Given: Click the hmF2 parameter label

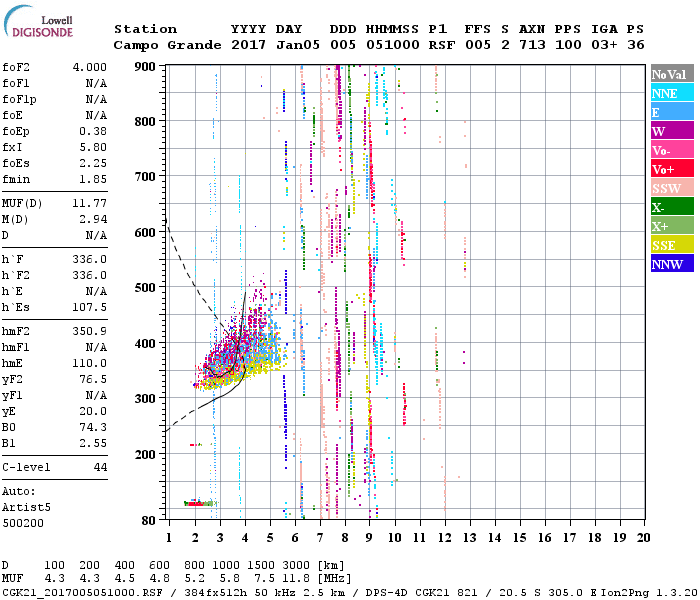Looking at the screenshot, I should [x=19, y=331].
